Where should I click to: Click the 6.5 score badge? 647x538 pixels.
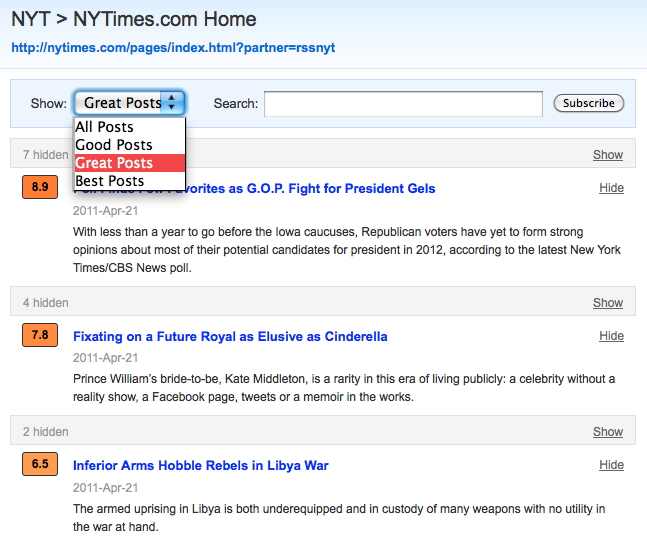click(40, 465)
